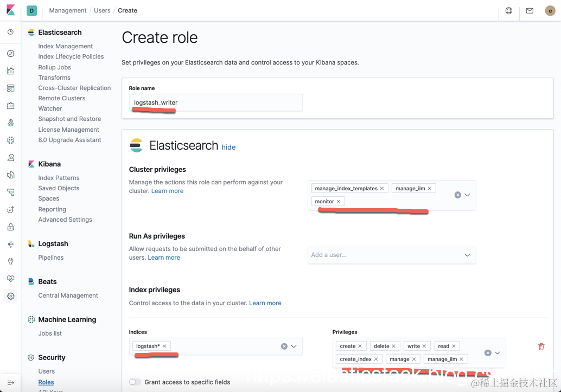
Task: Click the newsfeed mail icon
Action: click(530, 11)
